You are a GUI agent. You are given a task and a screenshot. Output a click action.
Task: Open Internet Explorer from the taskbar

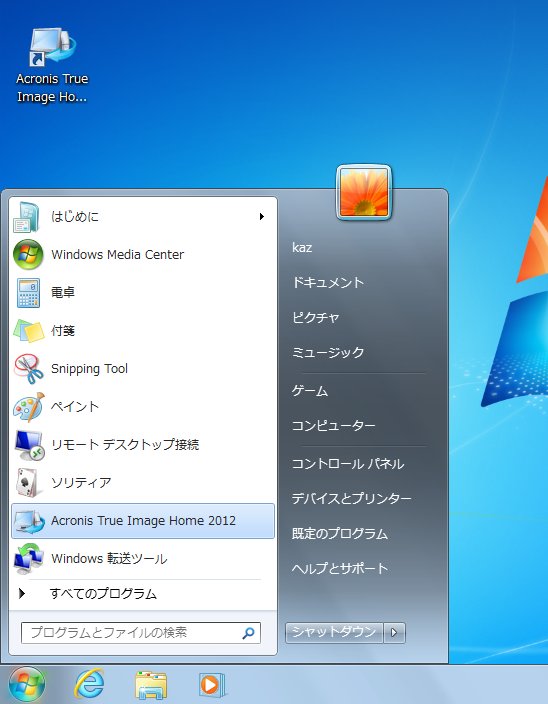pyautogui.click(x=89, y=684)
